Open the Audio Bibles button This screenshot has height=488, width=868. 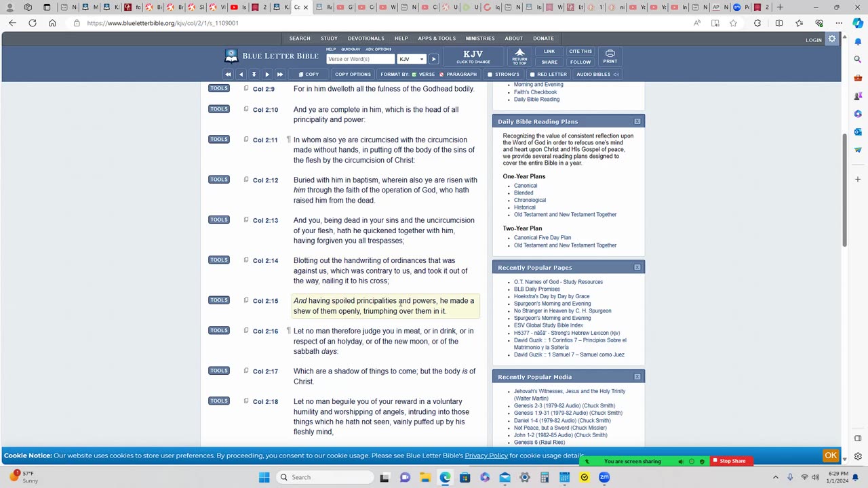[597, 75]
